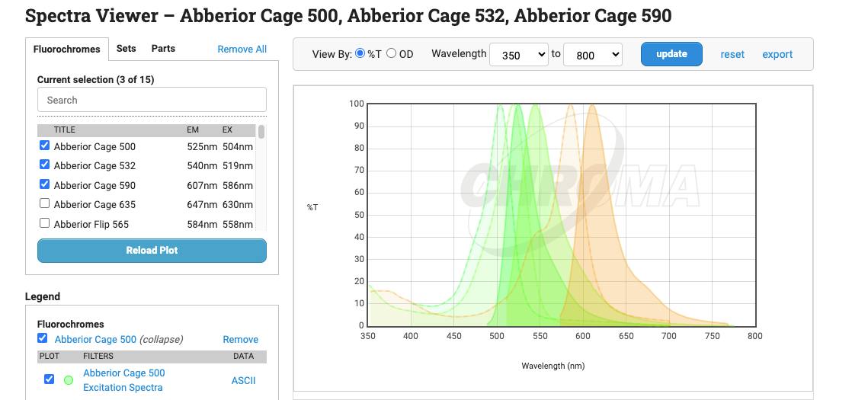The height and width of the screenshot is (400, 868).
Task: Click the fluorochrome Search input field
Action: click(x=152, y=100)
